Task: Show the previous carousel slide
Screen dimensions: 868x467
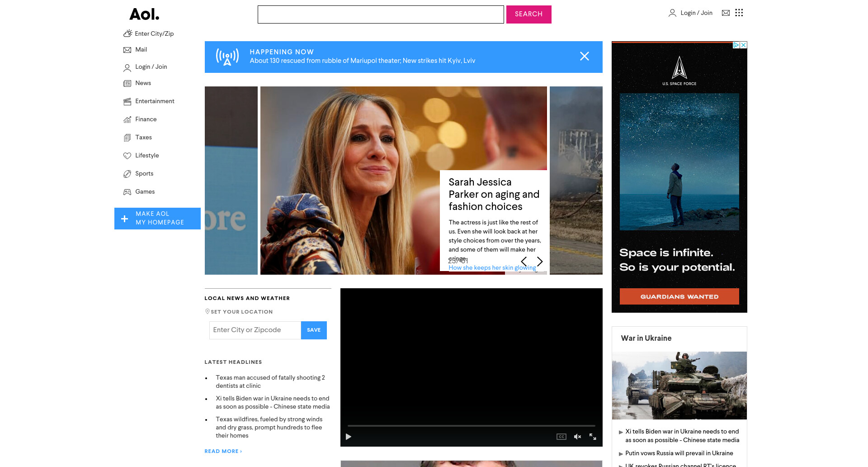Action: [x=524, y=262]
